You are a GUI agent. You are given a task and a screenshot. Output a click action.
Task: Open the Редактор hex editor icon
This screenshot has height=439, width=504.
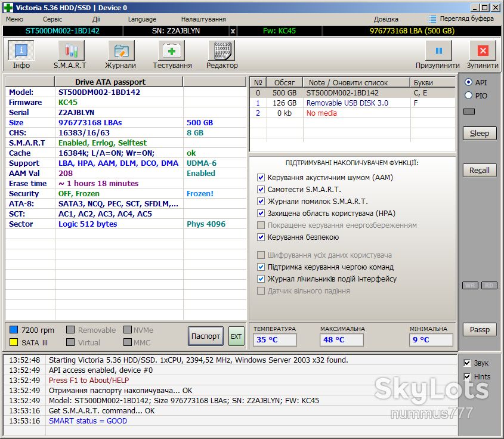(x=222, y=51)
